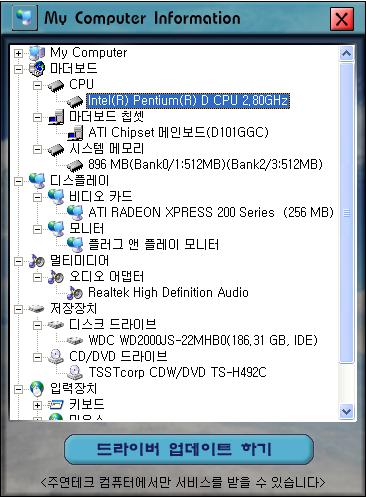Collapse the 입력장치 node
The image size is (366, 497).
coord(19,389)
